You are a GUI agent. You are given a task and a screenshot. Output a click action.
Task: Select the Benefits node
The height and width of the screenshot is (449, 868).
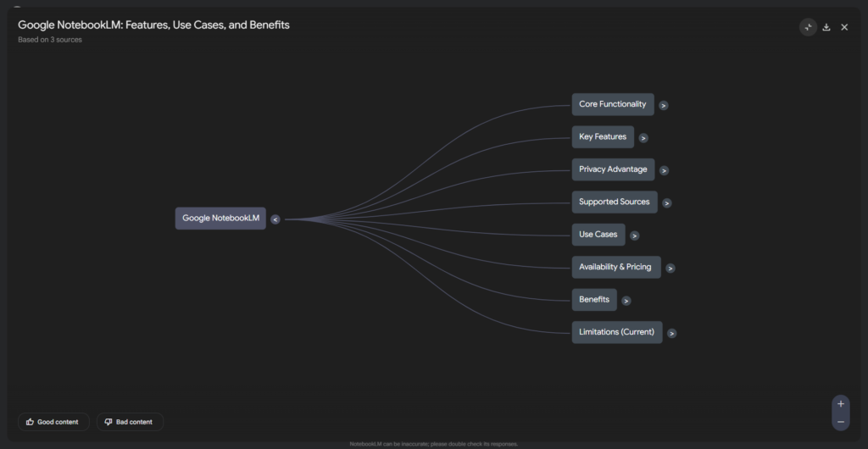click(x=594, y=300)
